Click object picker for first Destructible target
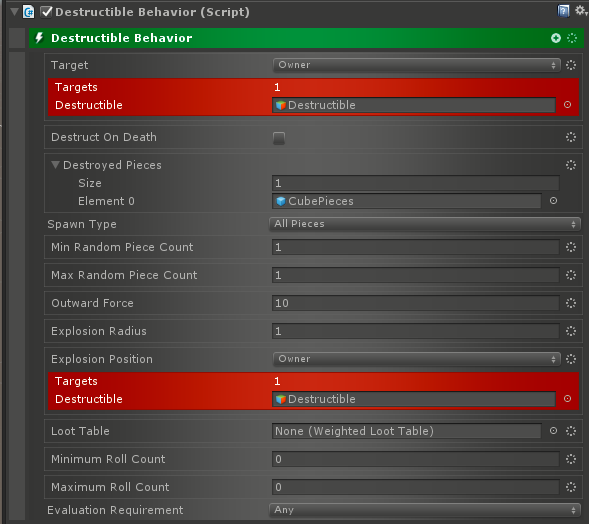 (x=567, y=104)
